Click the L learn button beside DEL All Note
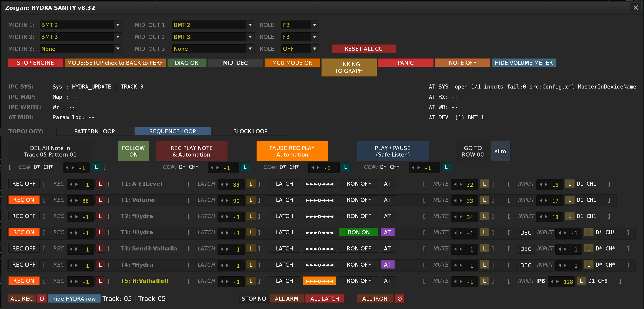Viewport: 644px width, 309px height. (x=96, y=167)
